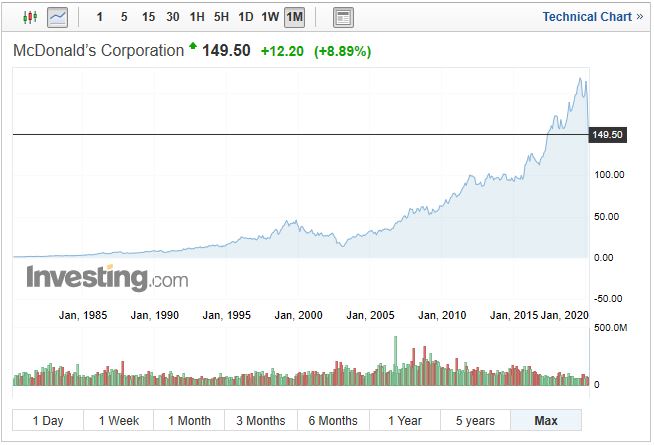
Task: Choose the 1H interval
Action: pos(197,17)
